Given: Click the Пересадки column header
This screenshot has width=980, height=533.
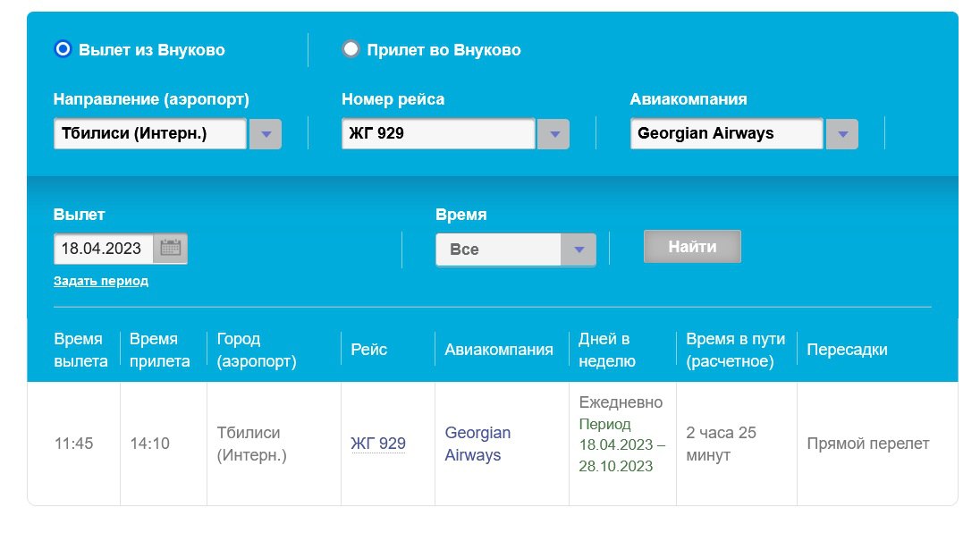Looking at the screenshot, I should click(847, 350).
